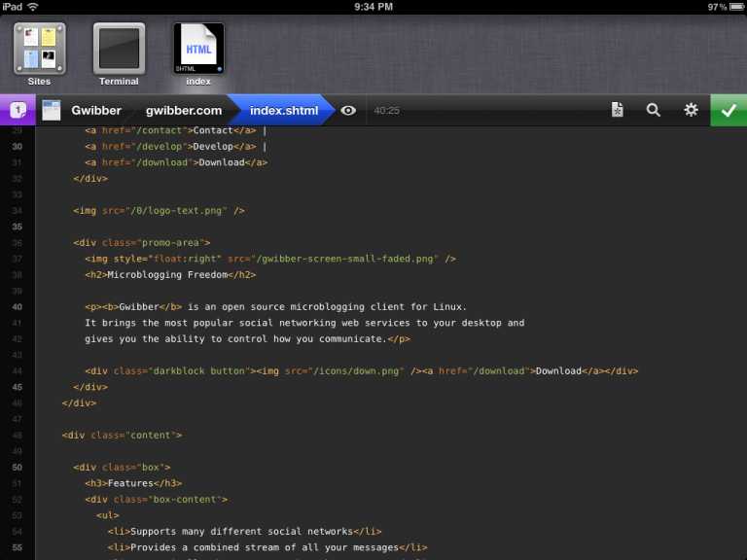Tap the battery indicator in status bar
Screen dimensions: 747x560
(x=737, y=7)
